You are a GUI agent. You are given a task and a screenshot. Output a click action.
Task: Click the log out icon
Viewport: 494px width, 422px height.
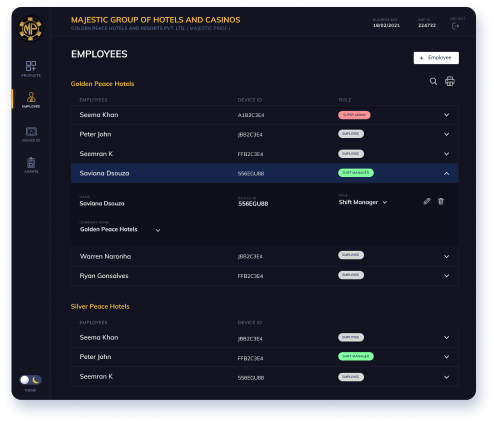pyautogui.click(x=455, y=26)
